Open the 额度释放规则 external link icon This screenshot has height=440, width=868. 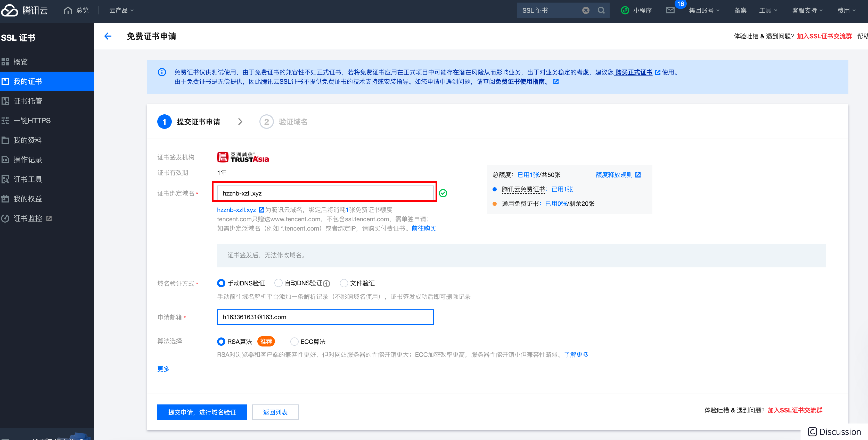(x=638, y=175)
